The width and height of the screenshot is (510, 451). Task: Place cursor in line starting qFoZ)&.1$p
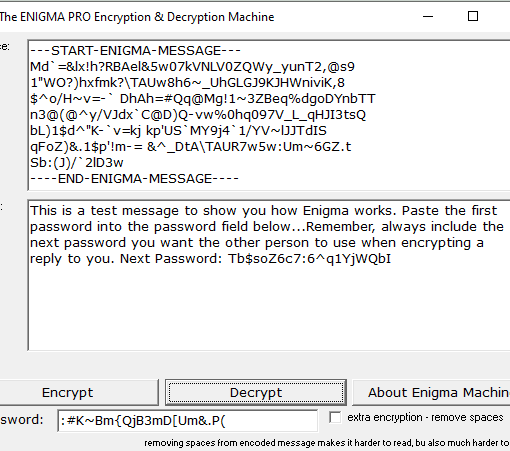click(x=190, y=147)
